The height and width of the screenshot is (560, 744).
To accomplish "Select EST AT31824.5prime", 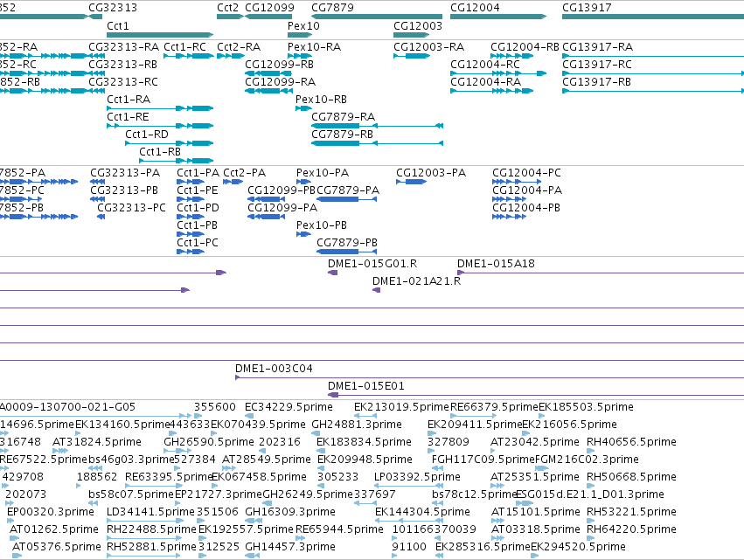I will (97, 442).
